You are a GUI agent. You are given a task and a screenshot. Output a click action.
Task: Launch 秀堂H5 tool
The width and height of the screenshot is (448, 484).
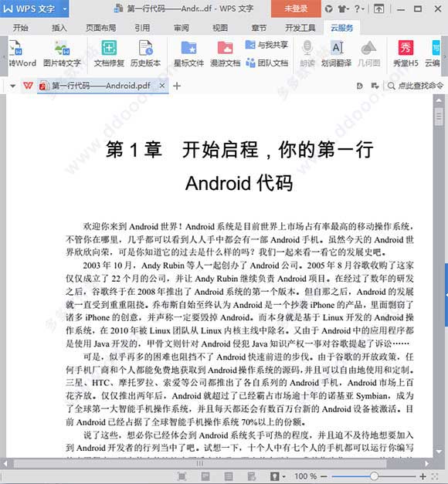(x=406, y=54)
